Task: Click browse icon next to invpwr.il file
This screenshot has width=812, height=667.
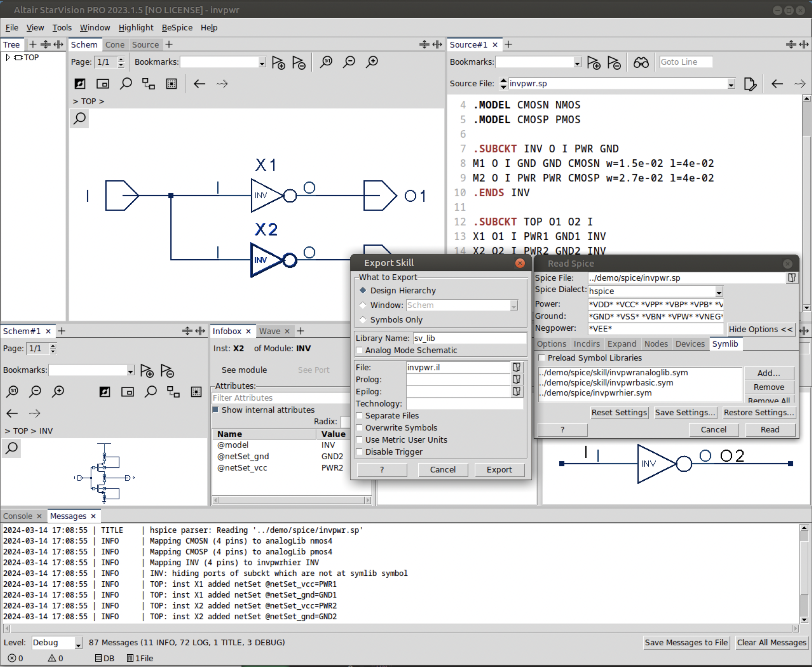Action: (516, 367)
